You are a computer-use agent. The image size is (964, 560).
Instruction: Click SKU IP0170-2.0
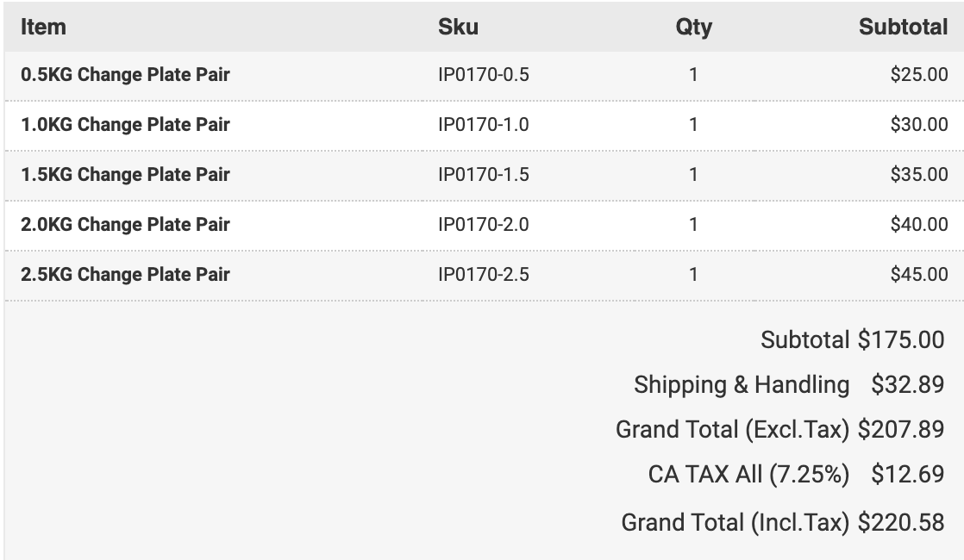click(483, 224)
